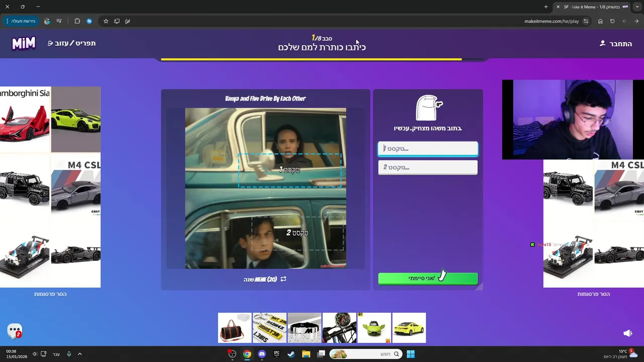Open Task View from taskbar
This screenshot has height=362, width=644.
(x=321, y=354)
